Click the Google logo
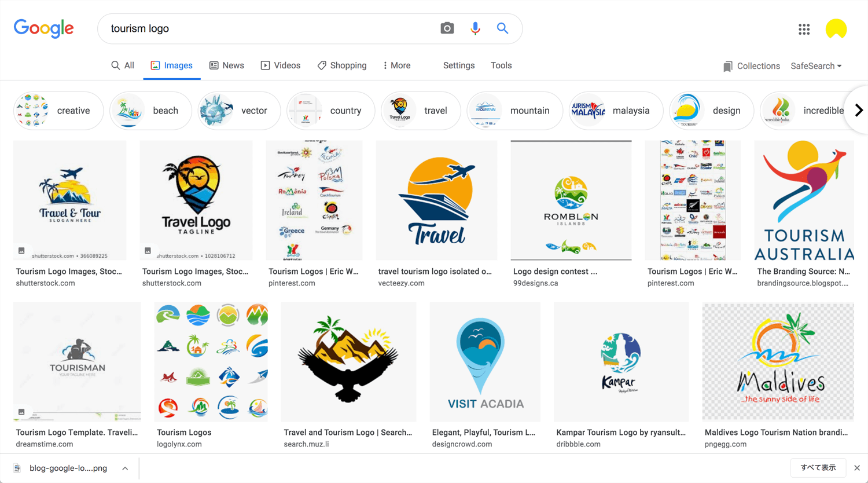 44,28
